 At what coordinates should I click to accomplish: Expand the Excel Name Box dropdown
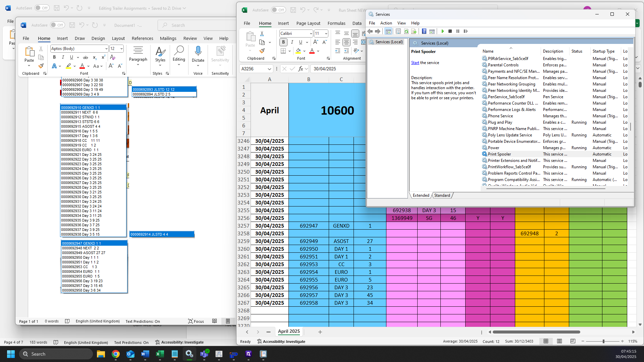pos(269,69)
